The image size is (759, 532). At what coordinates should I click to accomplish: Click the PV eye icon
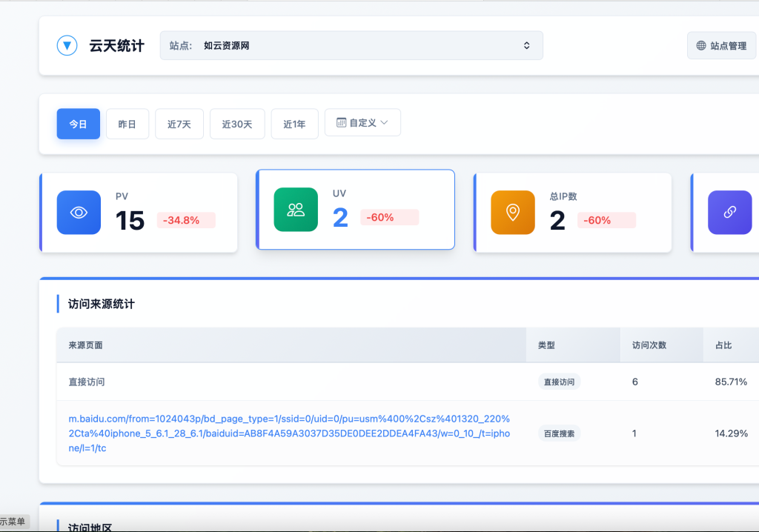pyautogui.click(x=79, y=212)
